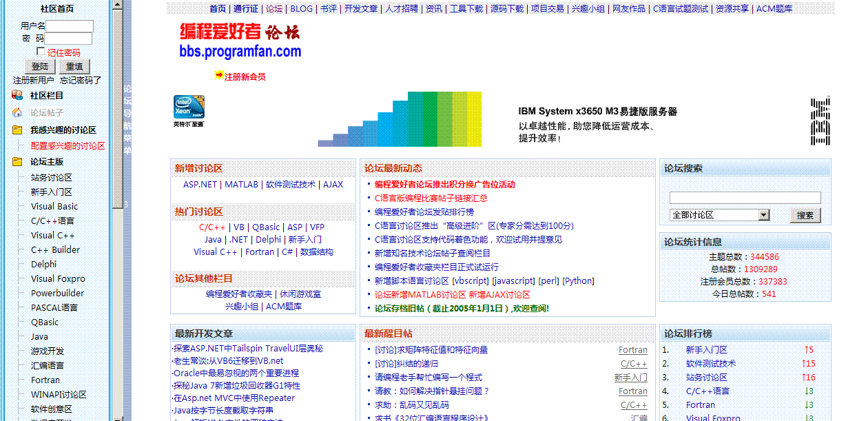Open 源码下载 in the top menu
Screen dimensions: 868x421
coord(507,9)
